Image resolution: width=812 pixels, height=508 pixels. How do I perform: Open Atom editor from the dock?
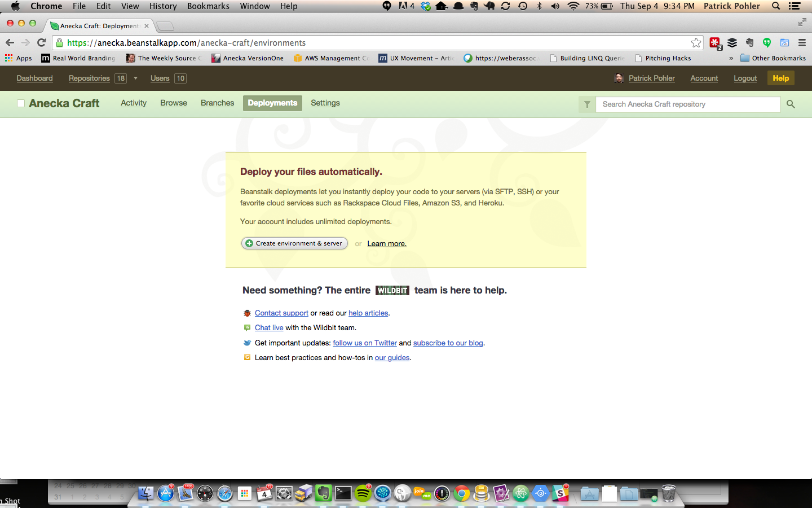coord(521,493)
